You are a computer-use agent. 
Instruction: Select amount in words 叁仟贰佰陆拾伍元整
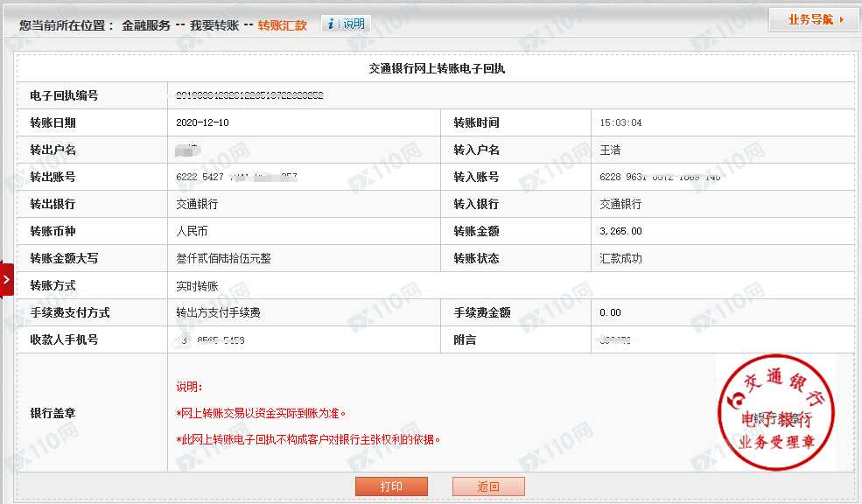[223, 258]
